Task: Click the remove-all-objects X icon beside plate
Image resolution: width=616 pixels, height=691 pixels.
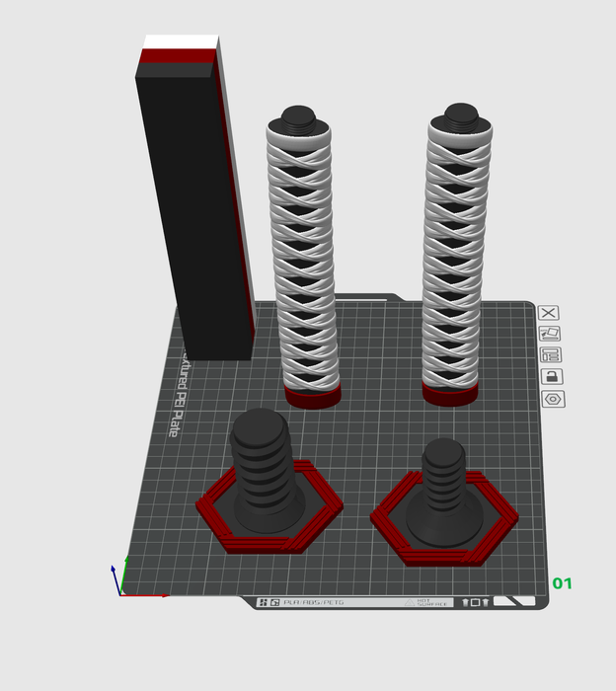Action: pos(550,313)
